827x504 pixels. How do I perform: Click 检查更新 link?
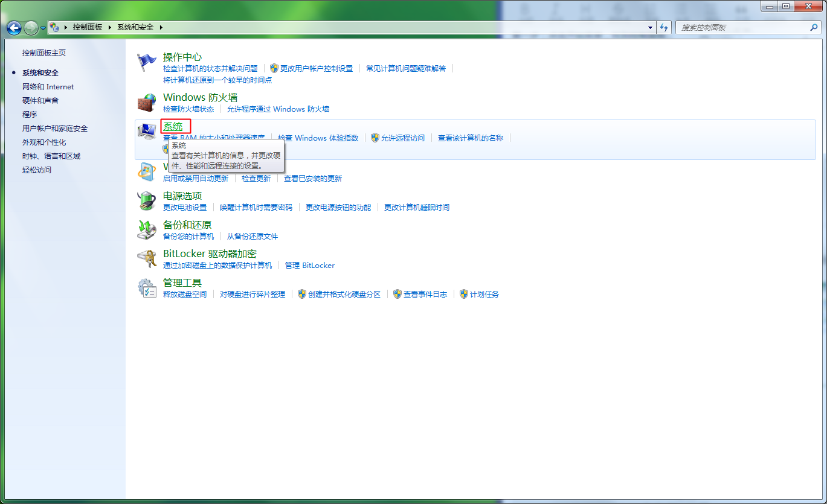click(256, 179)
